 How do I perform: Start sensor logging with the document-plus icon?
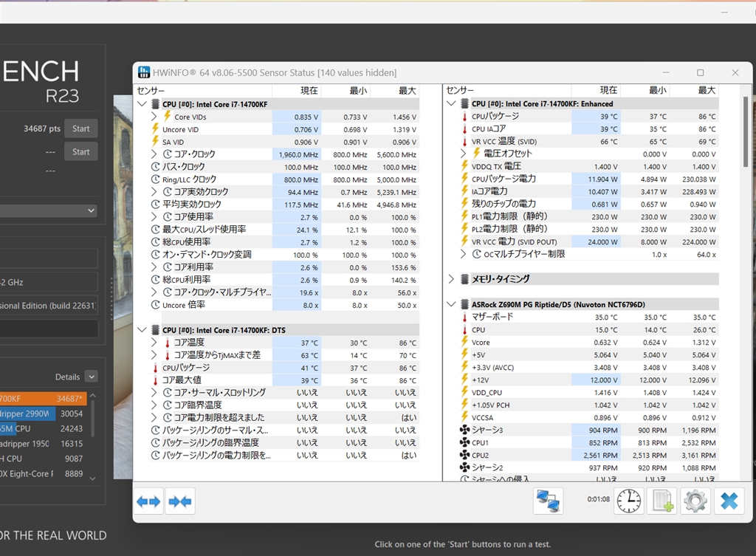pyautogui.click(x=661, y=501)
